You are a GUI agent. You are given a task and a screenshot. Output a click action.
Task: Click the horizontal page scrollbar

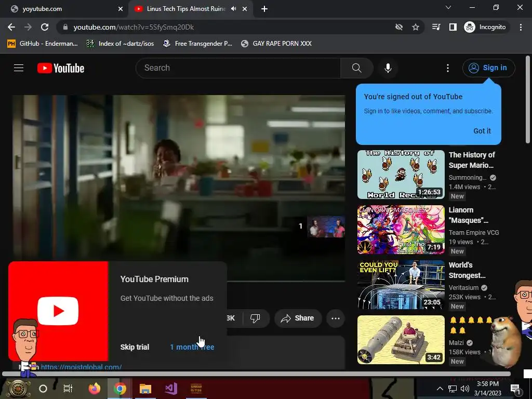coord(256,374)
